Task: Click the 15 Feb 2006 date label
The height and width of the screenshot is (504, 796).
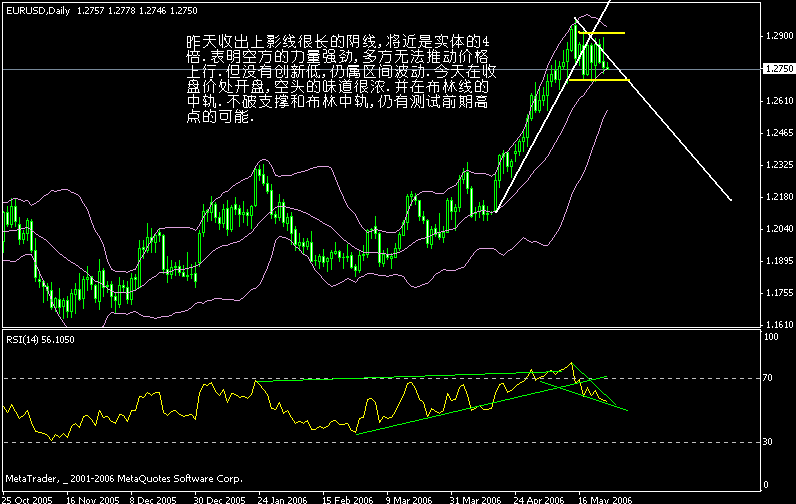Action: (347, 499)
